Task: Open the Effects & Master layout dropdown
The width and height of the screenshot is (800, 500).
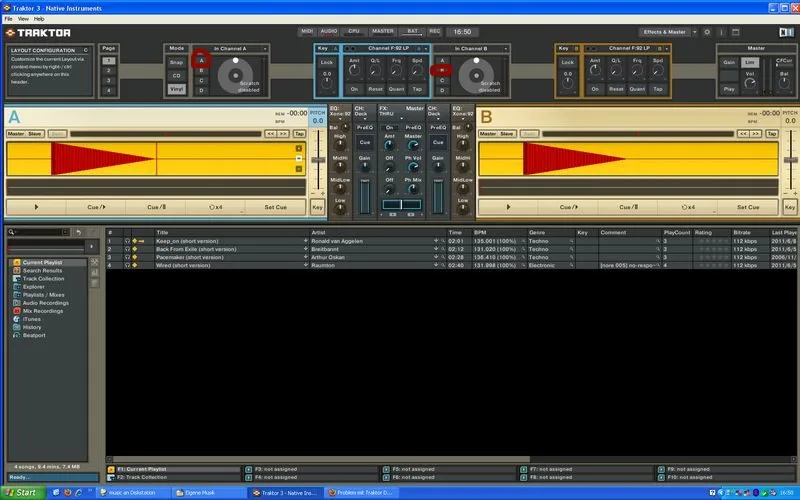Action: pos(667,31)
